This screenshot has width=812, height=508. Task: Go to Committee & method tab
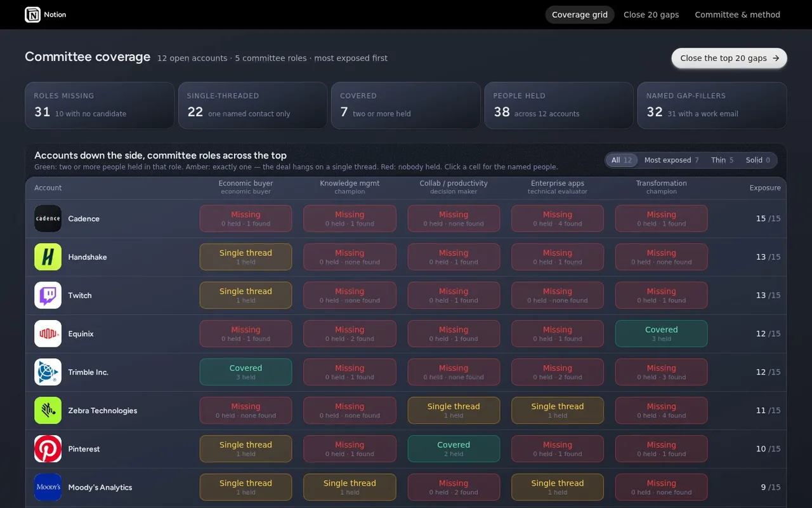coord(738,15)
